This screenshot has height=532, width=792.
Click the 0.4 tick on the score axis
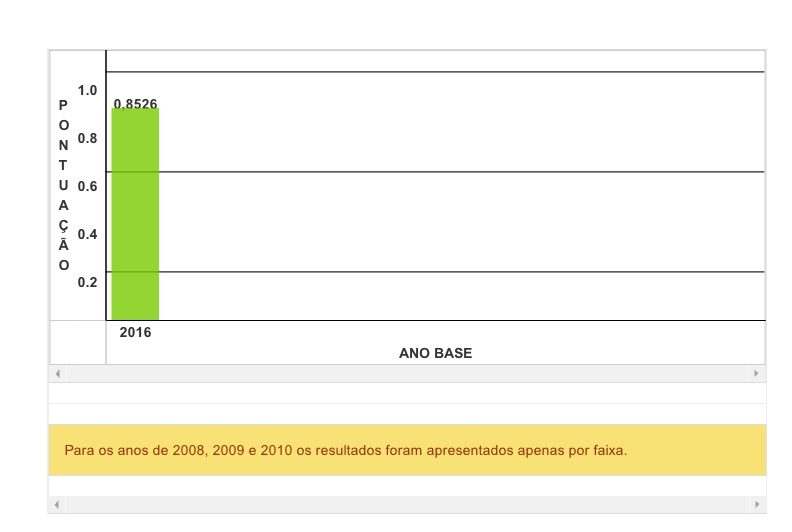tap(88, 235)
